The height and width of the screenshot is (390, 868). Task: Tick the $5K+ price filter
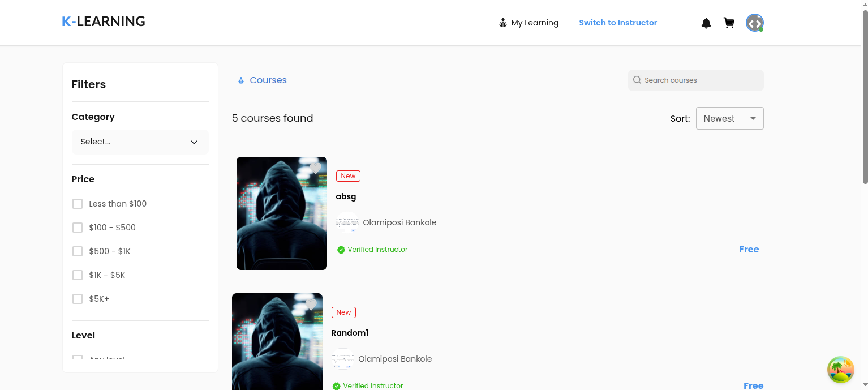78,299
